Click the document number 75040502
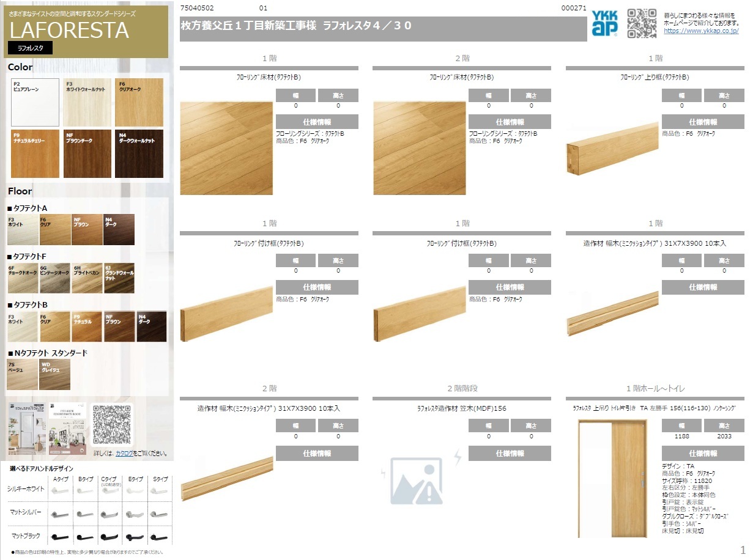753x560 pixels. pos(197,9)
